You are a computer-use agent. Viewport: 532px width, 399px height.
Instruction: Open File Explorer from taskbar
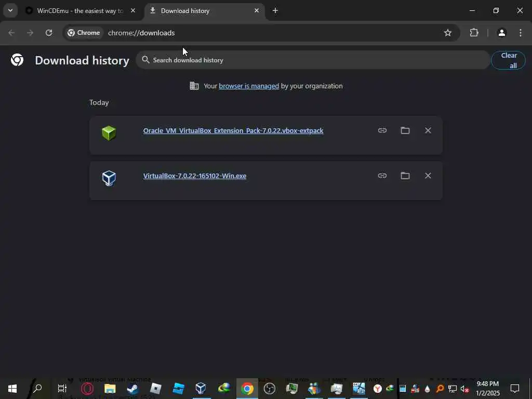110,389
